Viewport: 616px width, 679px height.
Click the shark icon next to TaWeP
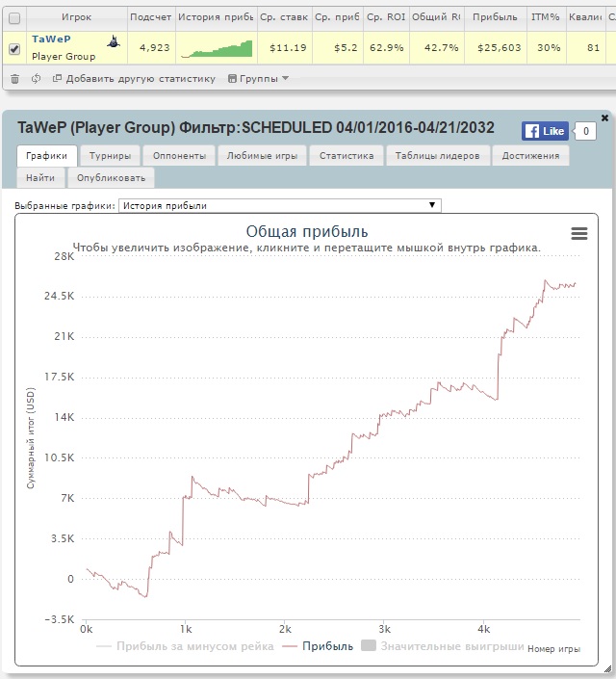tap(114, 41)
